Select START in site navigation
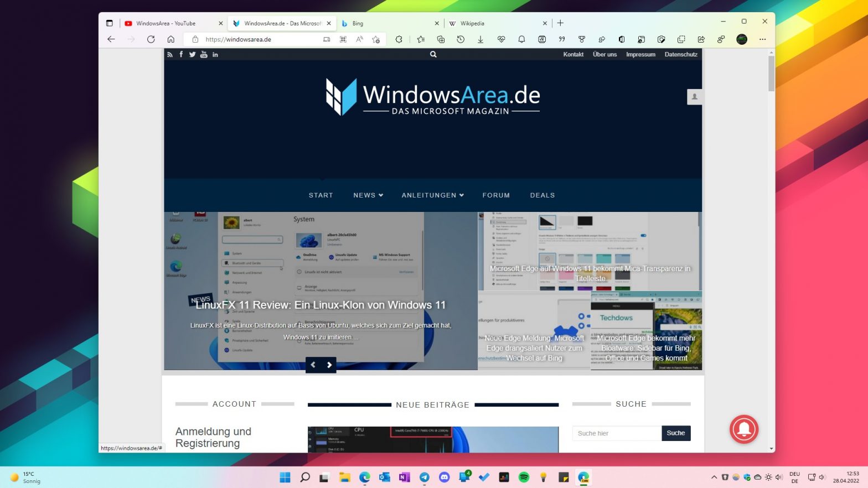 321,195
